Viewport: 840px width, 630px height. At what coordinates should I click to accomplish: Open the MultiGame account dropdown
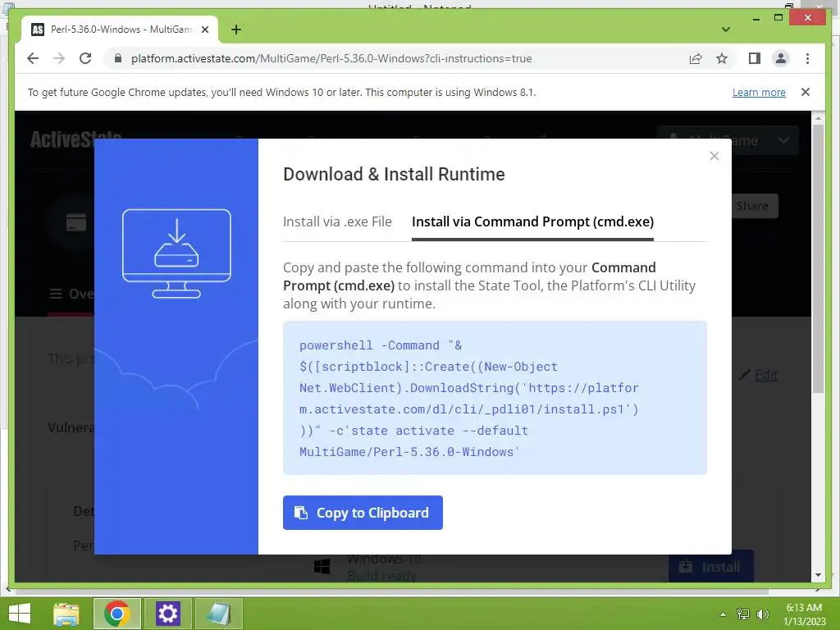[x=728, y=140]
